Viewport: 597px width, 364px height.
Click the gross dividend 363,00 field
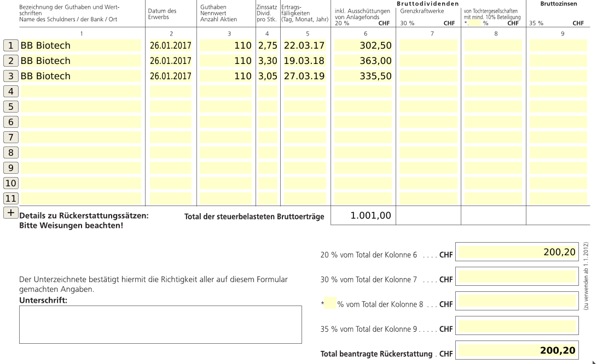[363, 61]
